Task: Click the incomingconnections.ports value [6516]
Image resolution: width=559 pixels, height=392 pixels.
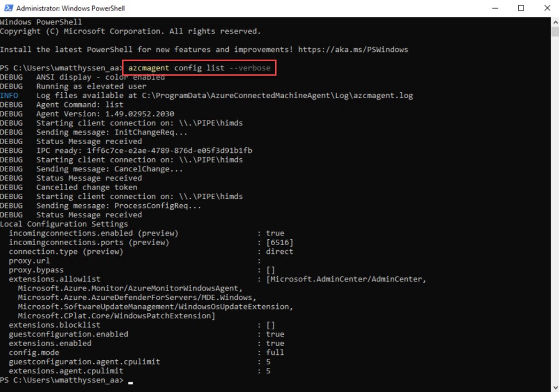Action: coord(279,242)
